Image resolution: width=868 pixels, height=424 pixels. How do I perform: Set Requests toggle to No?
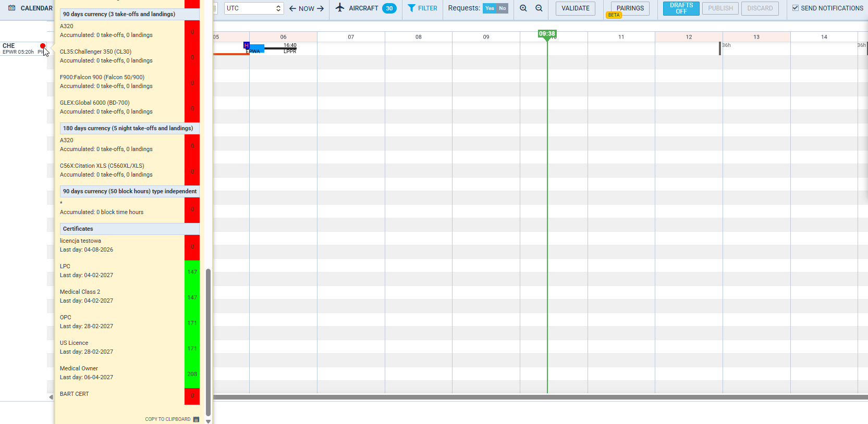[503, 8]
